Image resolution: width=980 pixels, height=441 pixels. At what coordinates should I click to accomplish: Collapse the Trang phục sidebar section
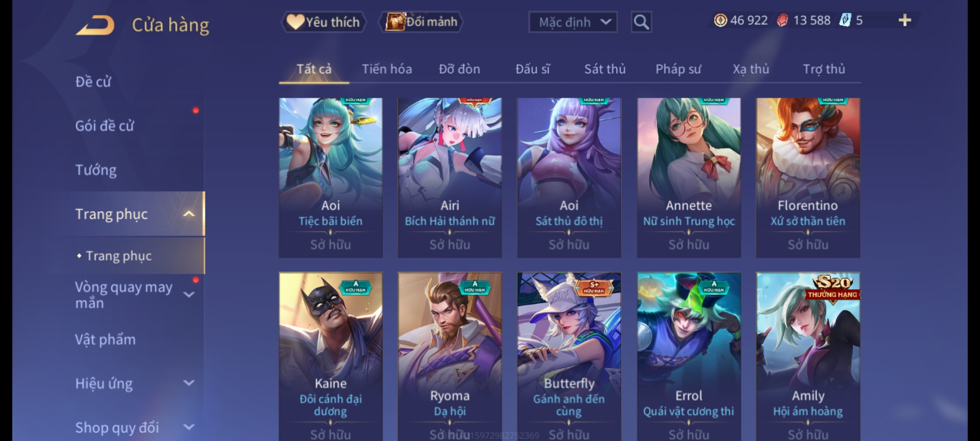tap(189, 214)
